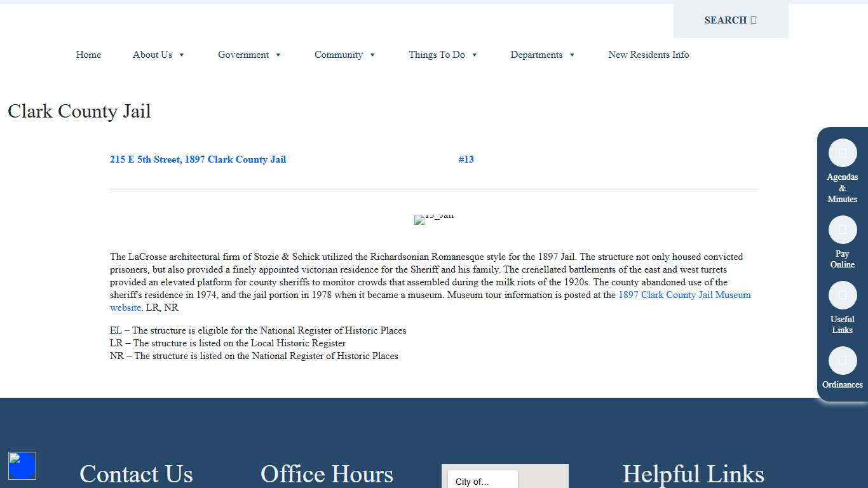Click the Government menu label
The image size is (868, 488).
[x=243, y=55]
